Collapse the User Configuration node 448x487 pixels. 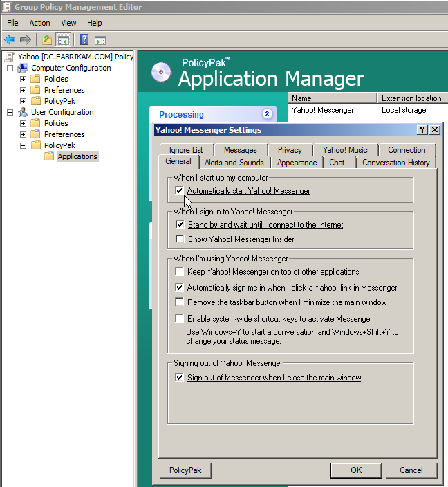(x=10, y=113)
